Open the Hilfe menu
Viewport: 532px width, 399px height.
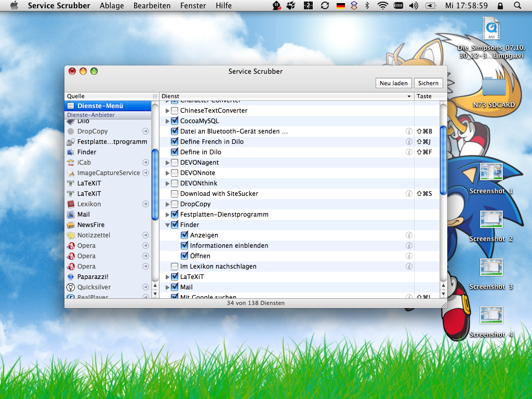(x=223, y=5)
